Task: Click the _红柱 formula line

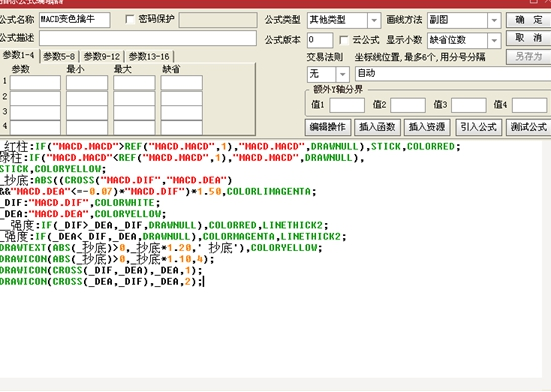Action: [x=230, y=146]
